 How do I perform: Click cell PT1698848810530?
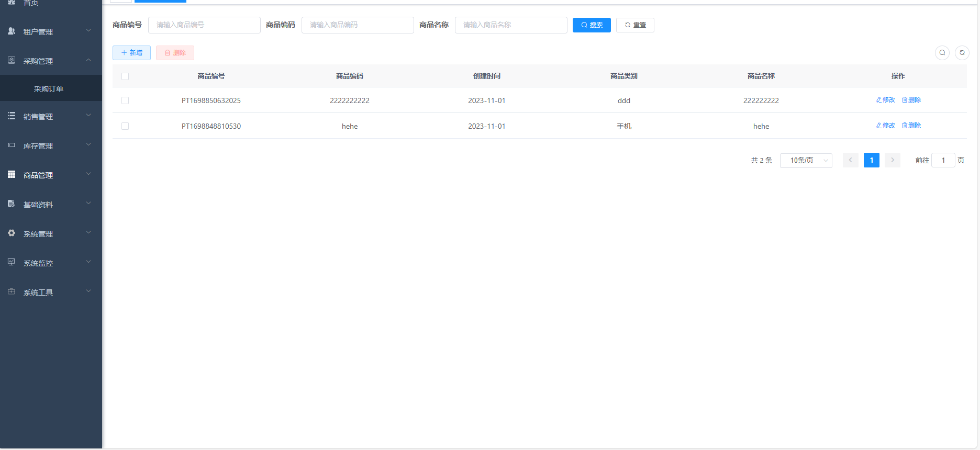pos(211,126)
